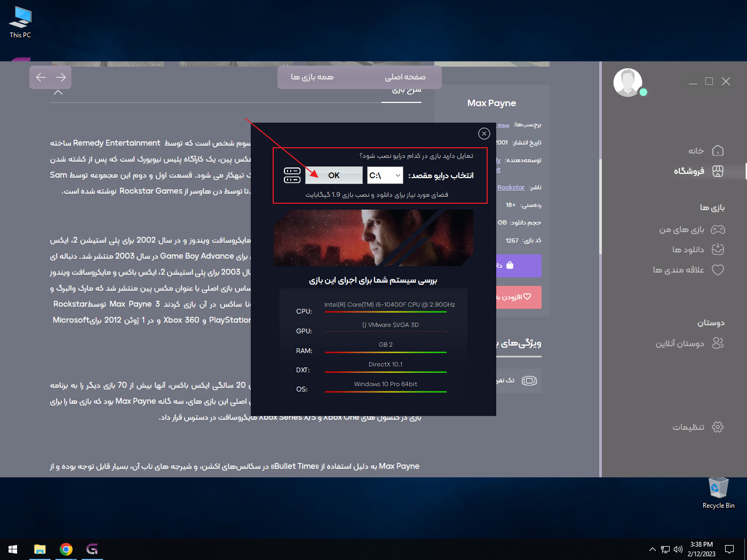Open دوستان آنلاین friends icon

[x=718, y=343]
